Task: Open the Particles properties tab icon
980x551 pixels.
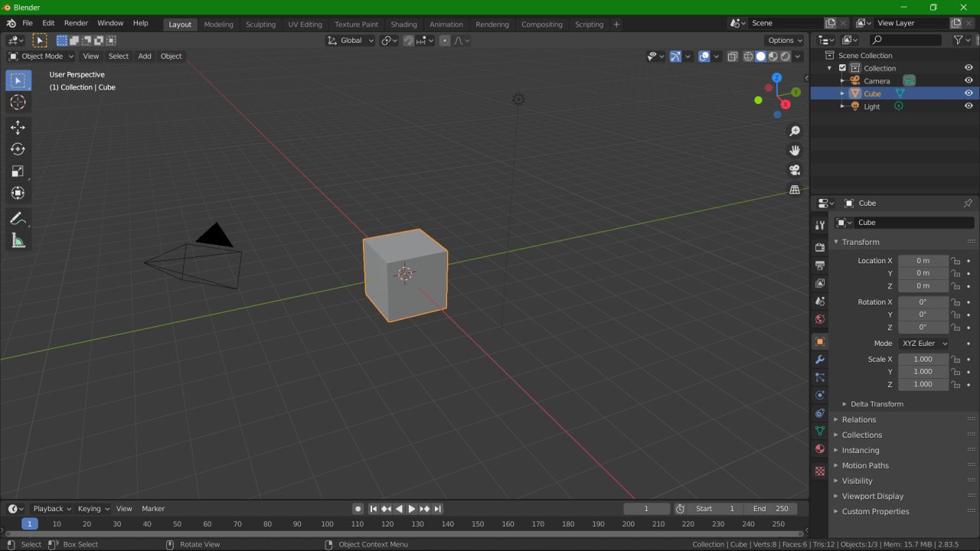Action: pos(820,377)
